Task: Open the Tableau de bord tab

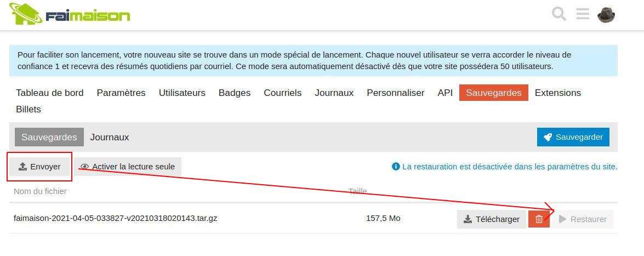Action: [50, 93]
